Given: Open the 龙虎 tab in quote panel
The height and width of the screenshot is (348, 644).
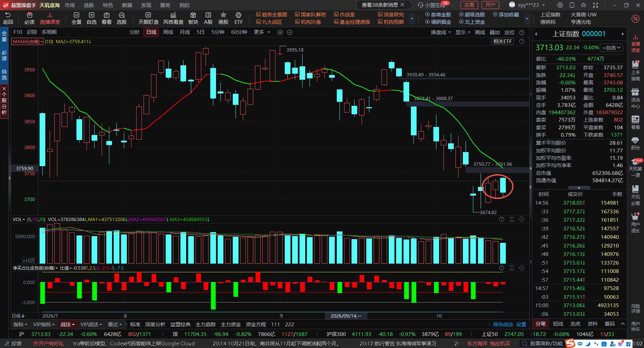Looking at the screenshot, I should tap(575, 324).
